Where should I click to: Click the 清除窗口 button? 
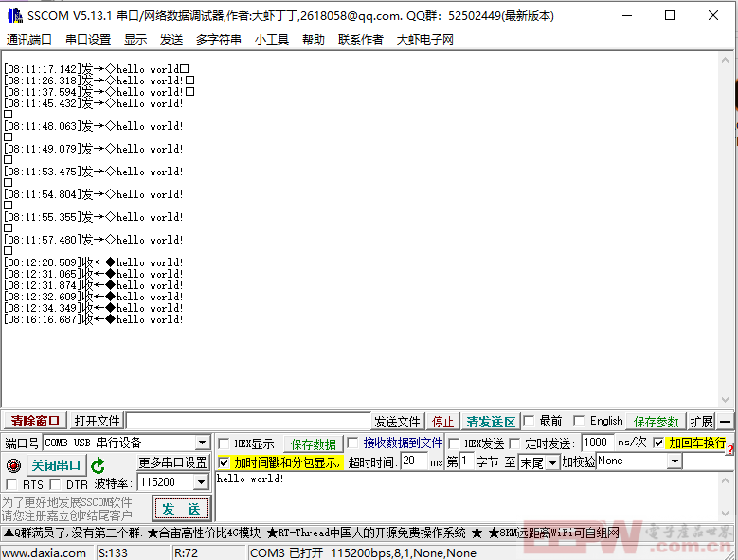[35, 421]
